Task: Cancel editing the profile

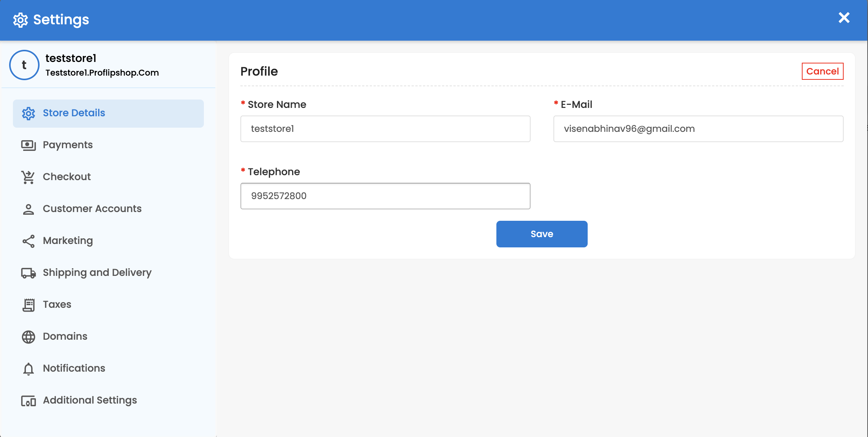Action: (822, 71)
